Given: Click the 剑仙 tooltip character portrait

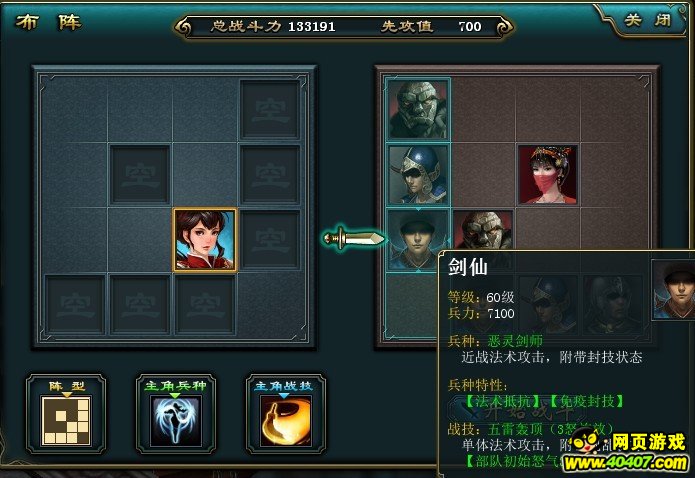Looking at the screenshot, I should (x=674, y=289).
